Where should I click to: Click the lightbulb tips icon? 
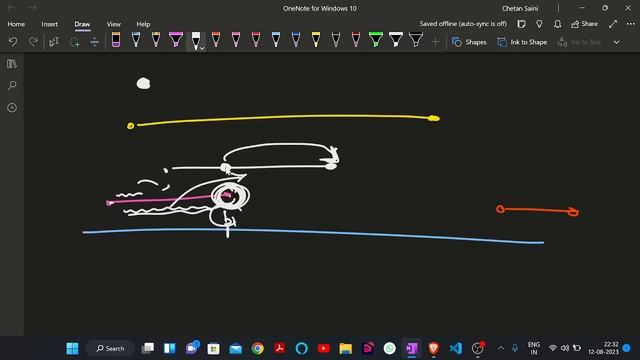pyautogui.click(x=539, y=24)
